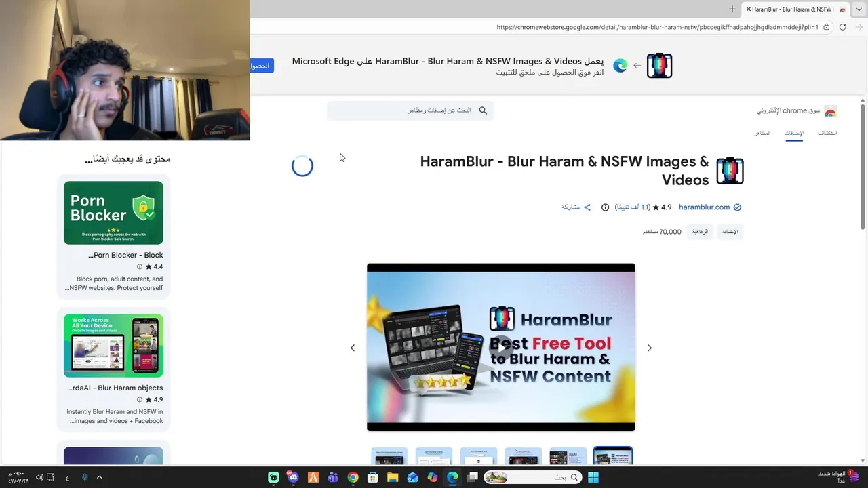Viewport: 868px width, 488px height.
Task: Click the HaramBlur logo in Edge banner
Action: coord(659,66)
